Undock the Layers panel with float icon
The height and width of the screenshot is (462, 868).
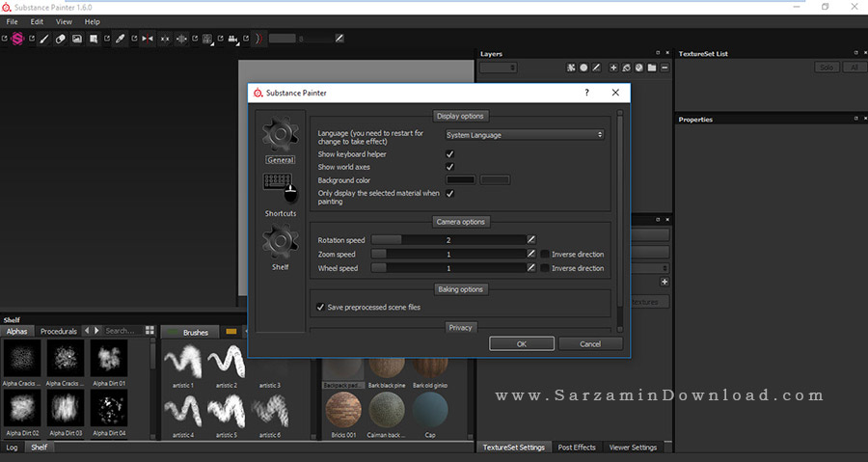pos(658,53)
